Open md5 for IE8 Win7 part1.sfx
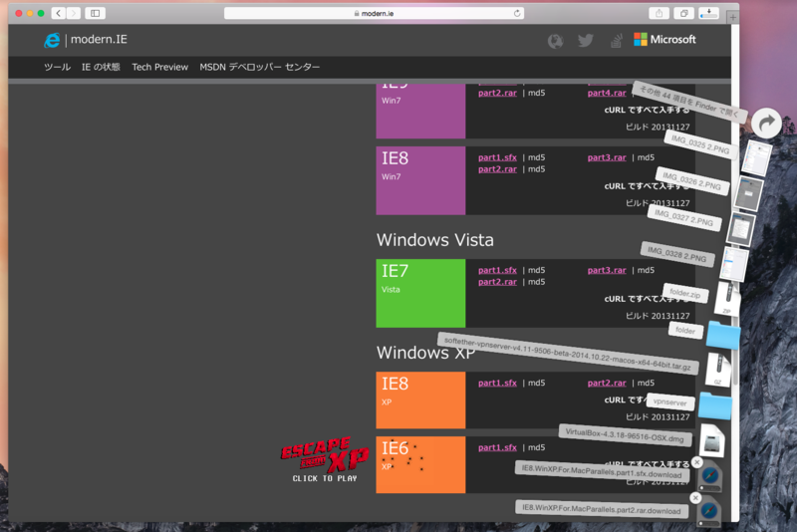 pos(536,157)
